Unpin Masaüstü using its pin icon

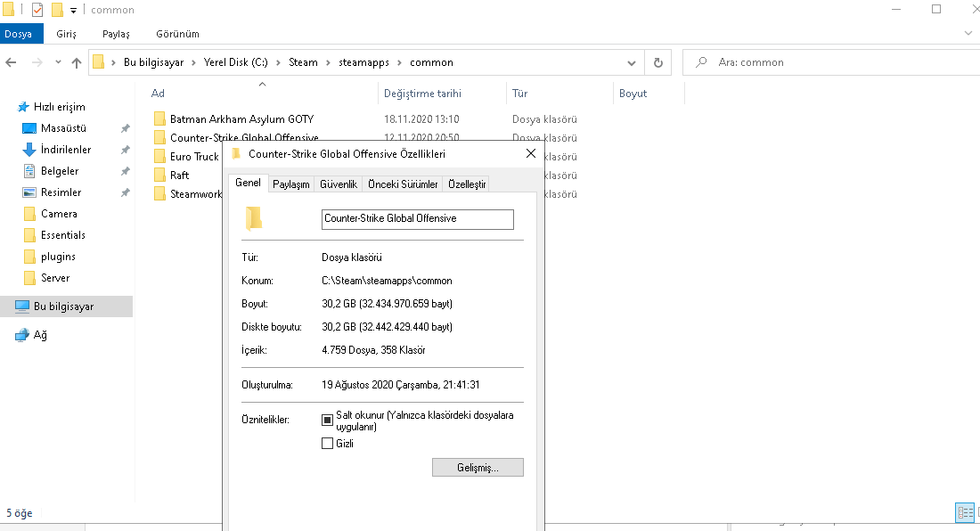125,128
